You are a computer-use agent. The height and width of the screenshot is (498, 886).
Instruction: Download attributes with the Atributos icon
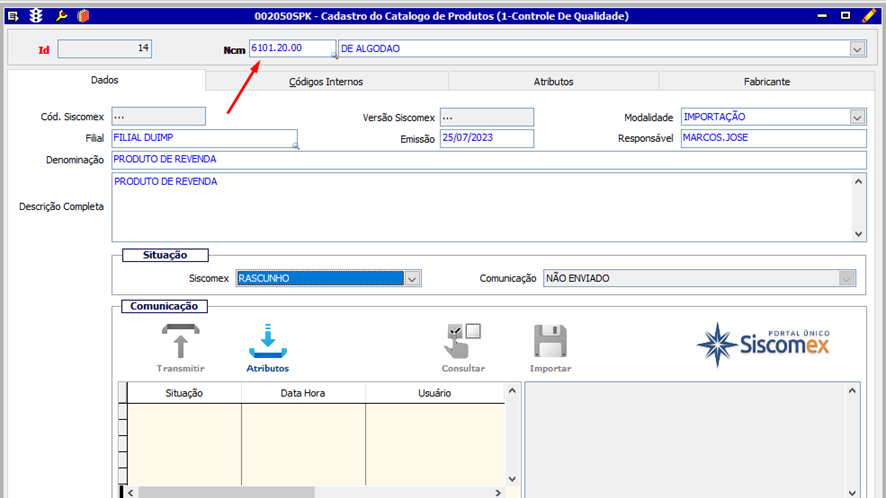pos(268,341)
